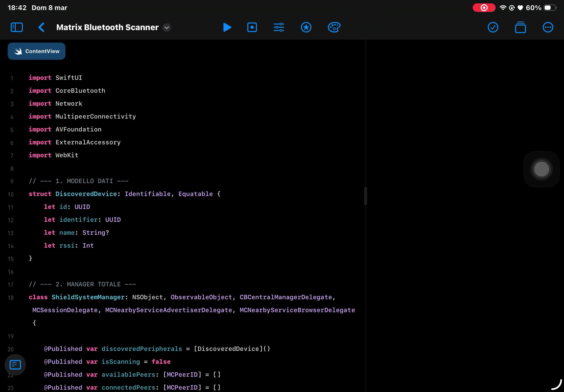Toggle the sidebar panel open
This screenshot has height=392, width=564.
click(16, 27)
